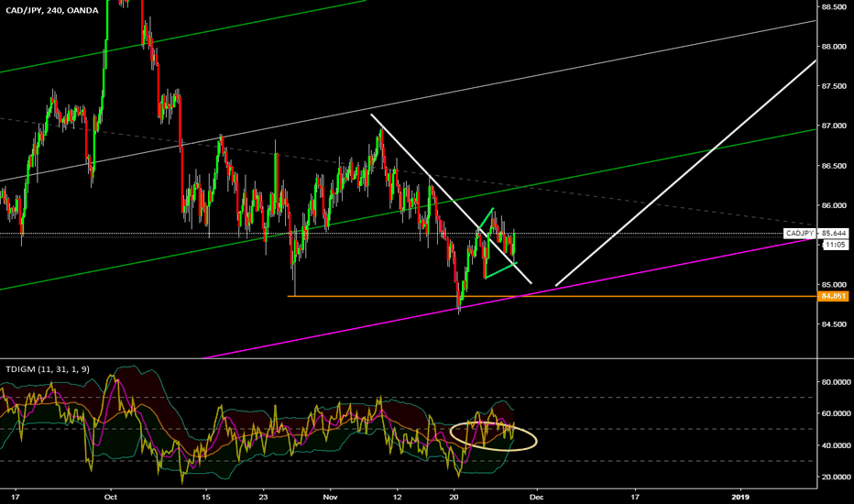Screen dimensions: 854x504
Task: Click the CAD/JPY, 240, OANDA chart title
Action: click(x=52, y=10)
